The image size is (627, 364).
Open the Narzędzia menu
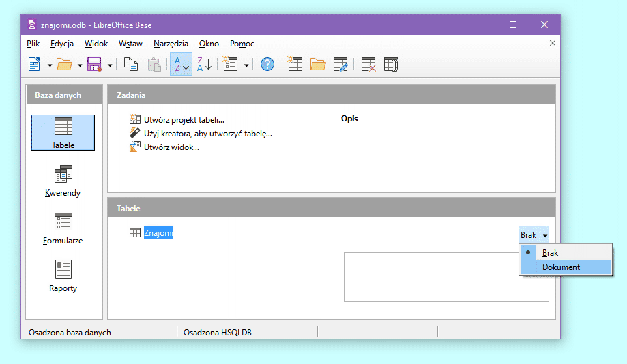tap(171, 44)
